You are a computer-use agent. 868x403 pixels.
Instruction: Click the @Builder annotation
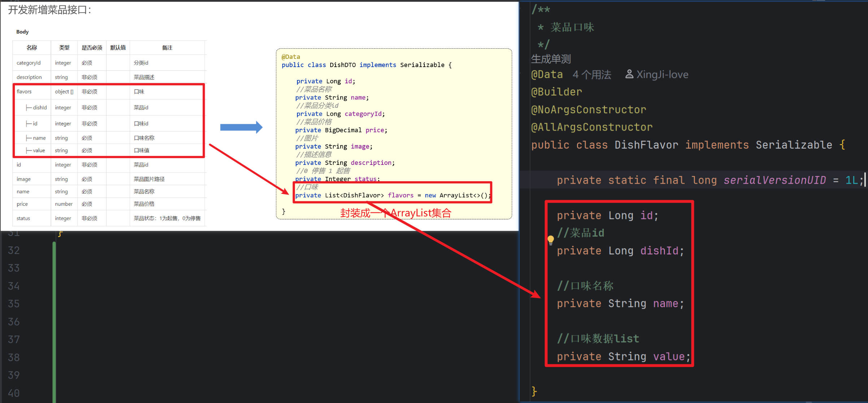tap(557, 92)
